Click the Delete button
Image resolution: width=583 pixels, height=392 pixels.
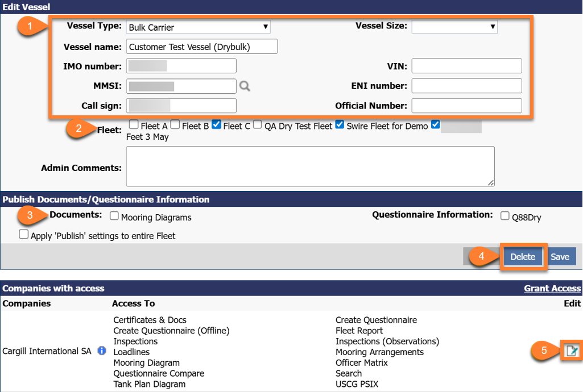pyautogui.click(x=523, y=256)
